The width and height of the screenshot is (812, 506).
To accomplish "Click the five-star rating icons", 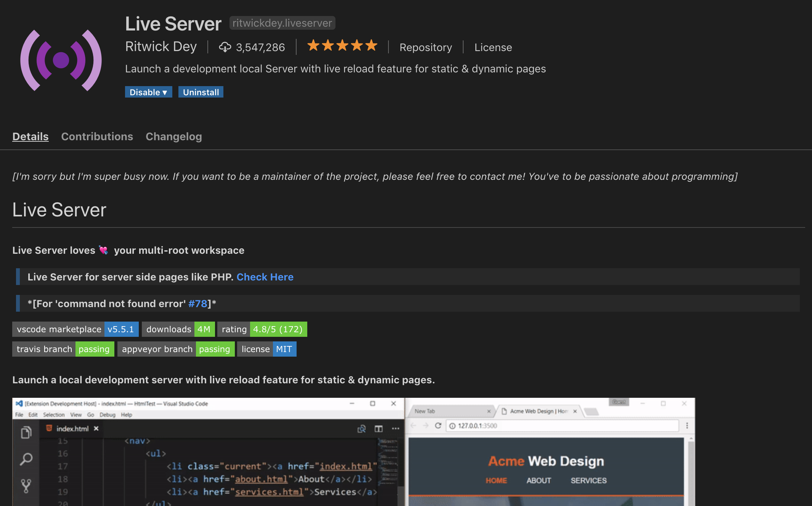I will (x=342, y=46).
